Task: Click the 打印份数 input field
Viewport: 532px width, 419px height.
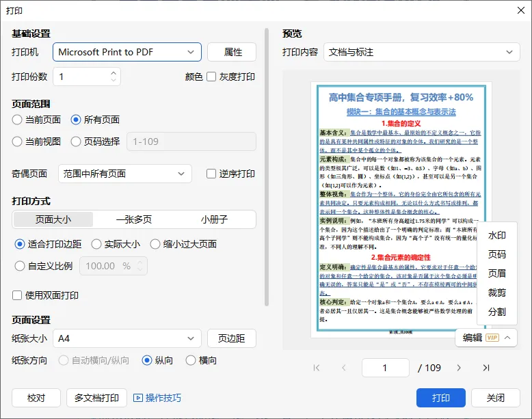Action: coord(87,77)
